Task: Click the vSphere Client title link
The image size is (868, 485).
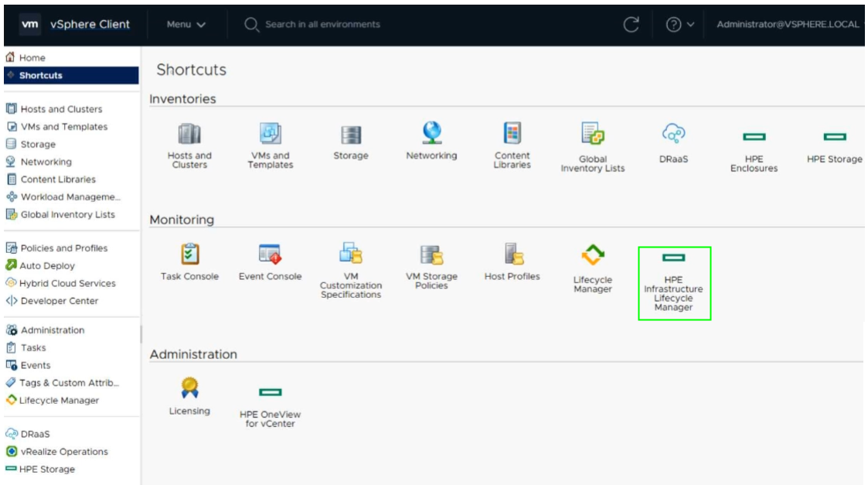Action: [x=90, y=25]
